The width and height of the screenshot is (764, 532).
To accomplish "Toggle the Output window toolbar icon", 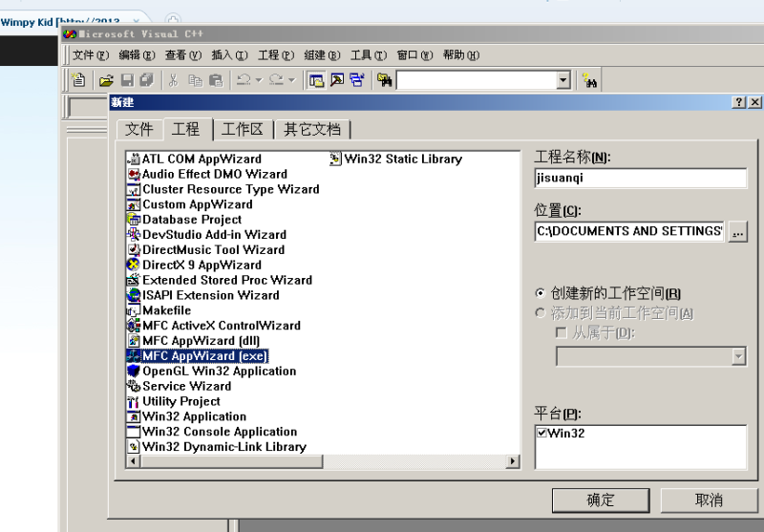I will tap(337, 80).
